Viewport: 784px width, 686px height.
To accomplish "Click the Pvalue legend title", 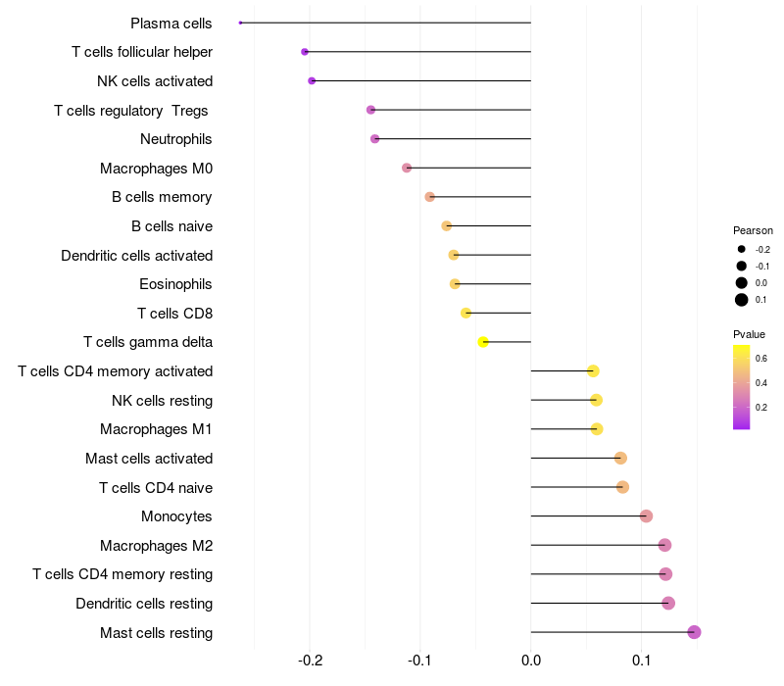I will (x=749, y=334).
